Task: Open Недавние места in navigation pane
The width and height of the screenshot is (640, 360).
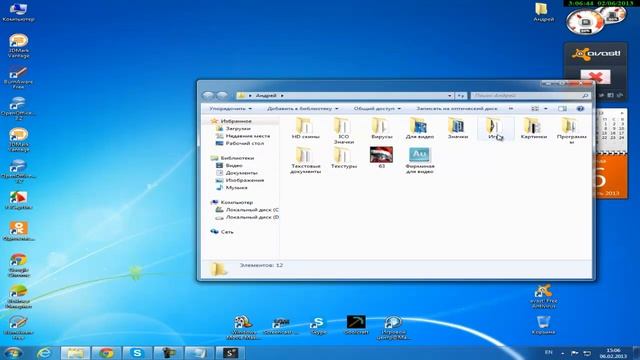Action: coord(247,136)
